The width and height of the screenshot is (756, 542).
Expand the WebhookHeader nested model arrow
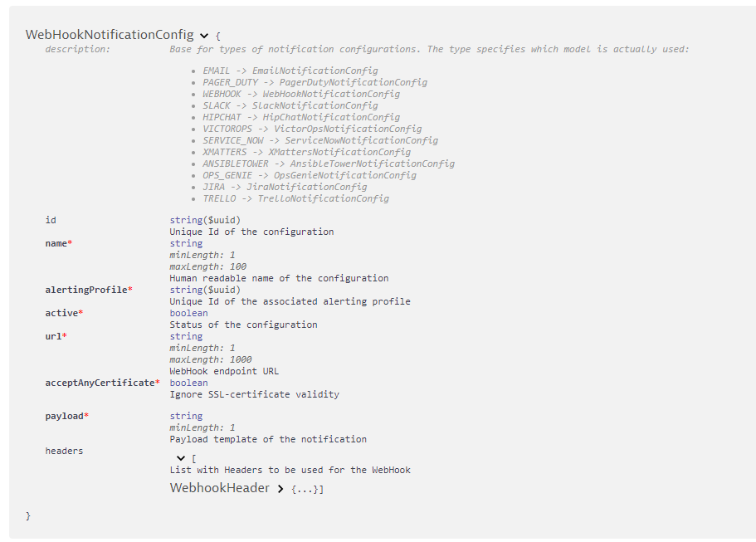tap(280, 489)
